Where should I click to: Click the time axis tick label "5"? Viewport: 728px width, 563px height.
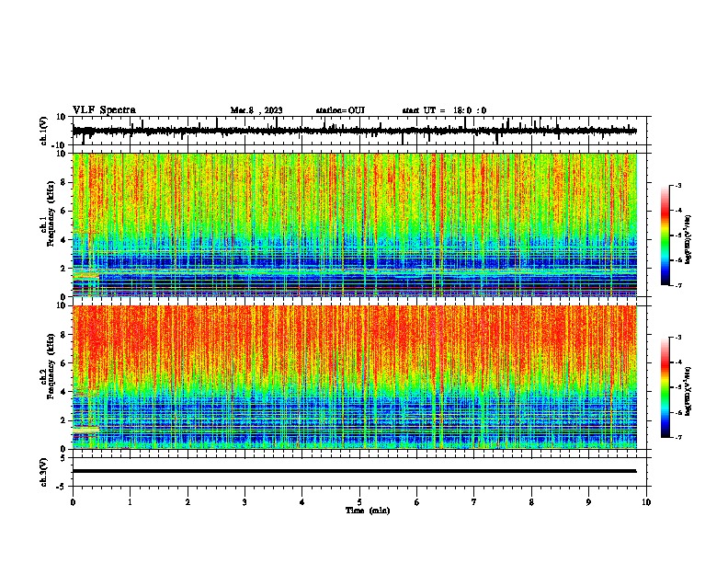(359, 502)
